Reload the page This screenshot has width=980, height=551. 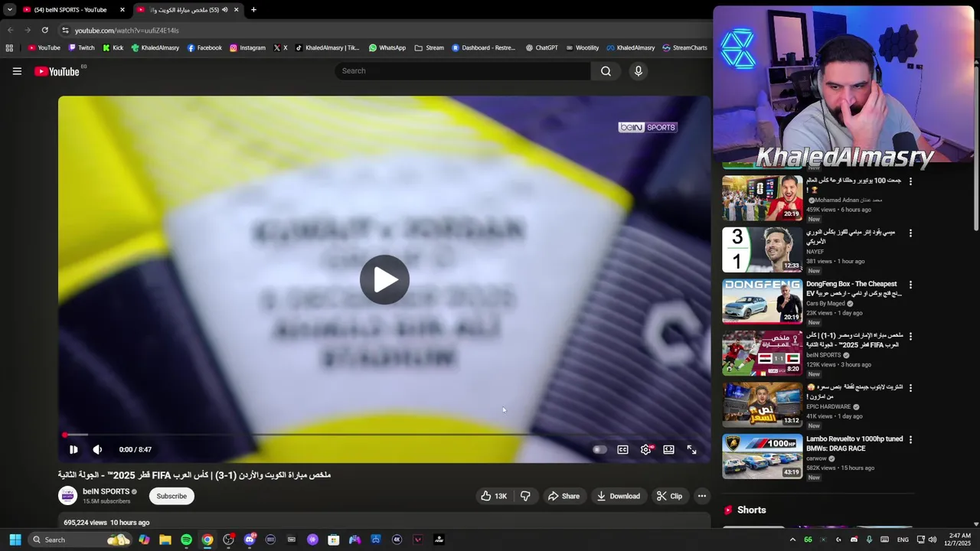click(44, 31)
